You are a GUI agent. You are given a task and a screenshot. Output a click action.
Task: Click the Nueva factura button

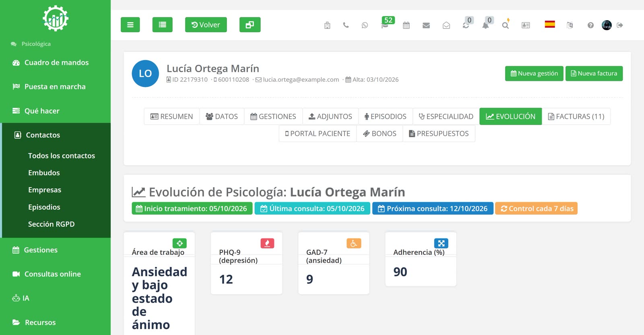pyautogui.click(x=594, y=73)
